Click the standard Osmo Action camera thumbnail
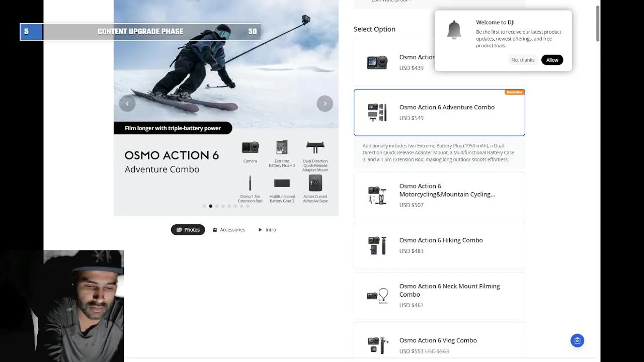The image size is (644, 362). pos(377,62)
